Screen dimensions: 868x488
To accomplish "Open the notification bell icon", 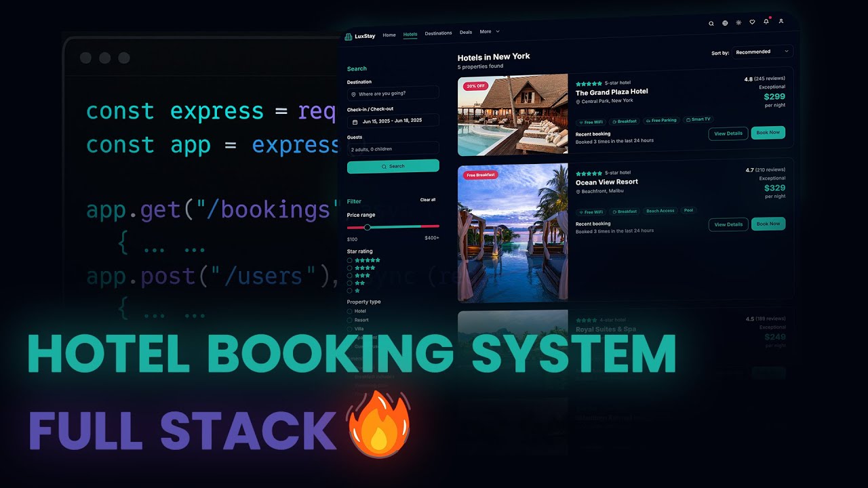I will (766, 22).
